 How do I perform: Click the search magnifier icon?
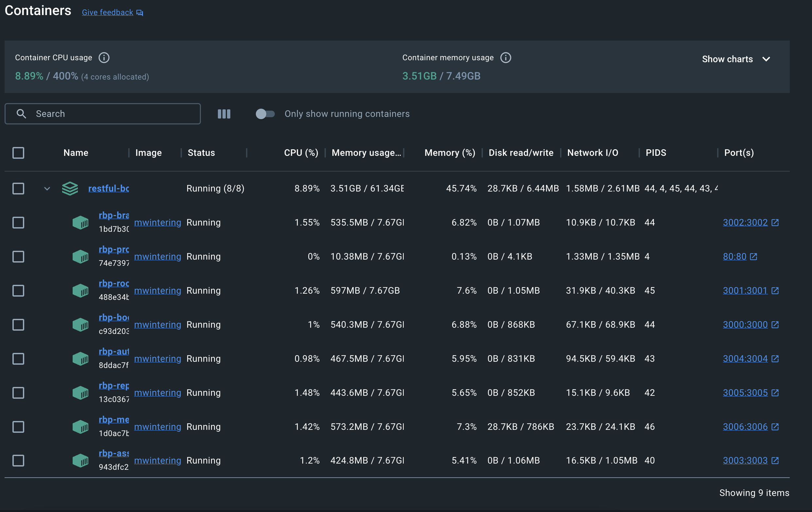tap(21, 114)
